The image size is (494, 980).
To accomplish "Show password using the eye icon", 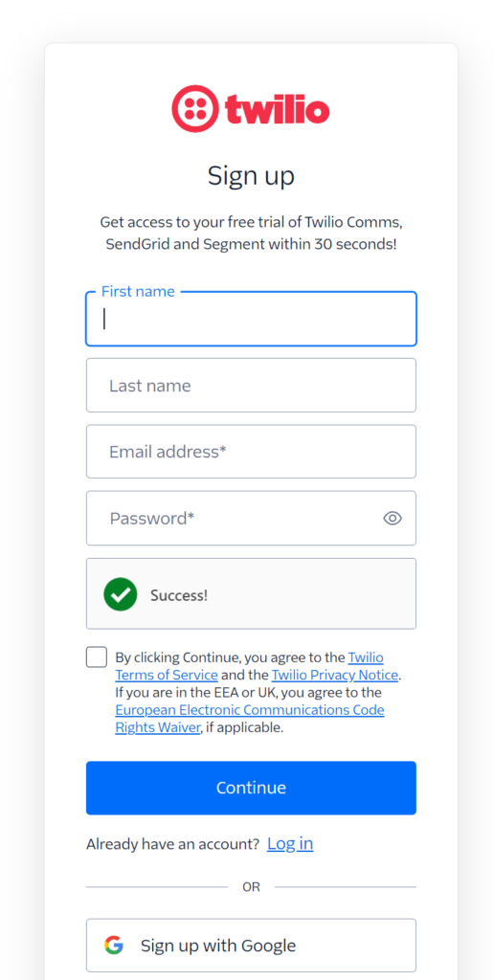I will pyautogui.click(x=393, y=518).
